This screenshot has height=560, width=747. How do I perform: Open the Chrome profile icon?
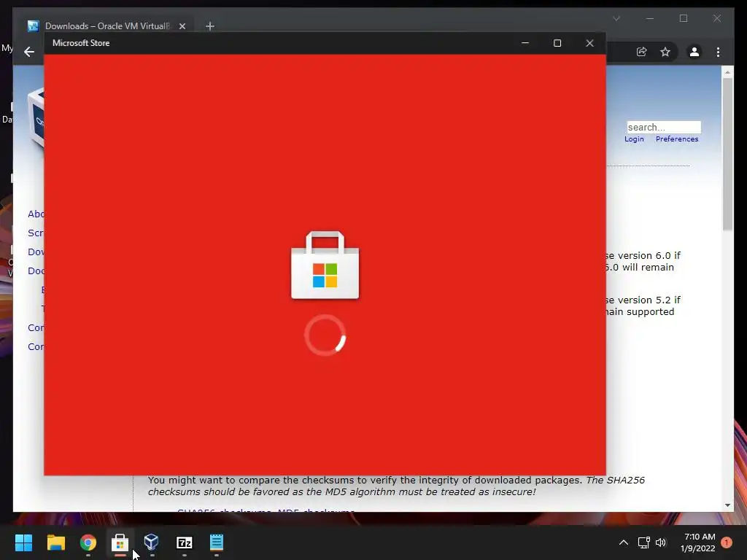click(694, 52)
